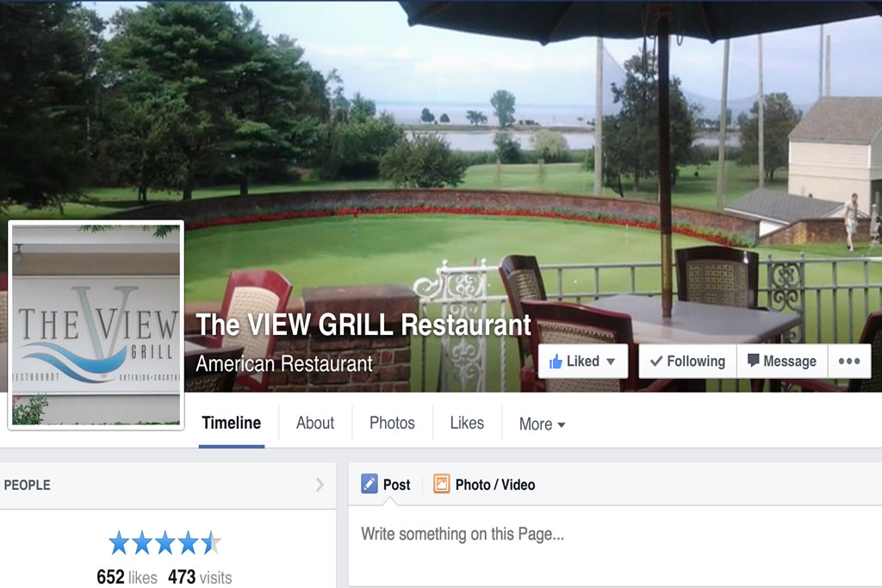Click the speech bubble Message icon
Viewport: 882px width, 588px height.
[753, 361]
